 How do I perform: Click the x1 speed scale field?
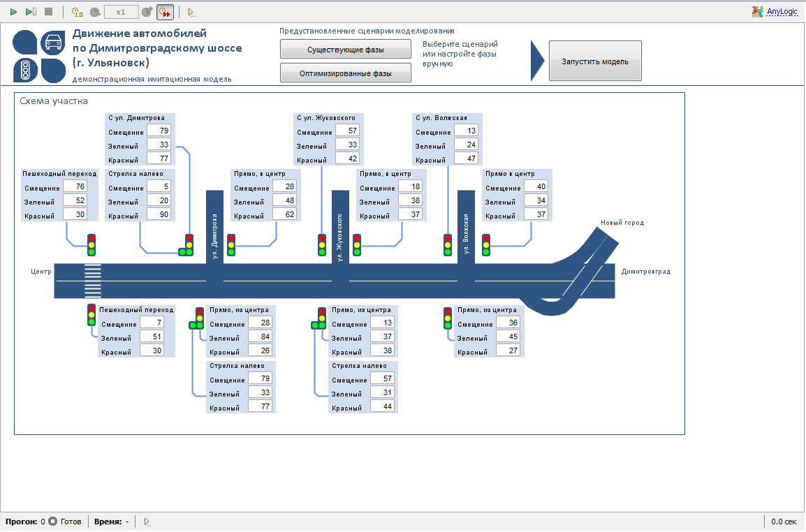click(122, 12)
